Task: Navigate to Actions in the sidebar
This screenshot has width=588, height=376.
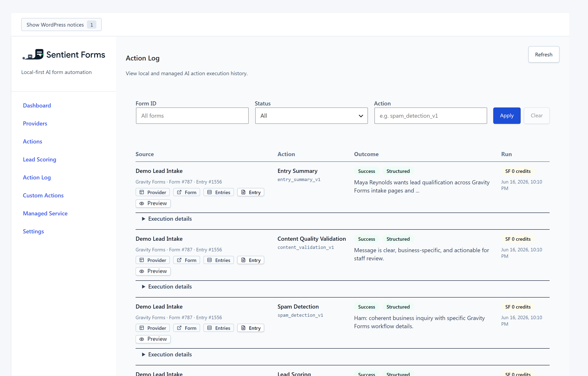Action: pos(32,141)
